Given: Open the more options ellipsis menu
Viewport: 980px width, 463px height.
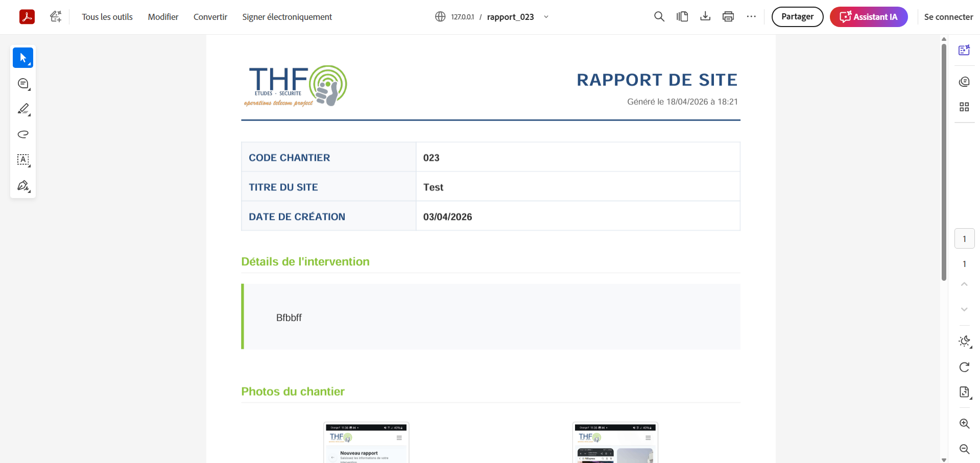Looking at the screenshot, I should tap(751, 16).
